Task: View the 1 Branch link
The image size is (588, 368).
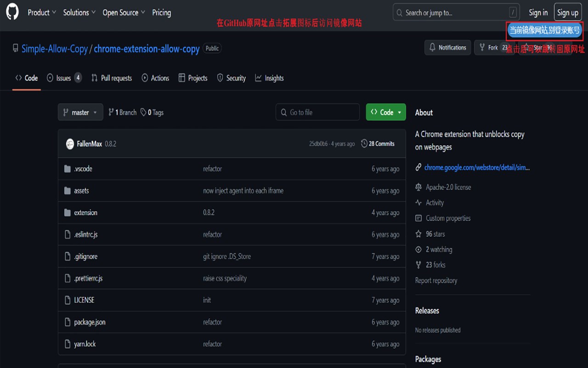Action: tap(122, 112)
